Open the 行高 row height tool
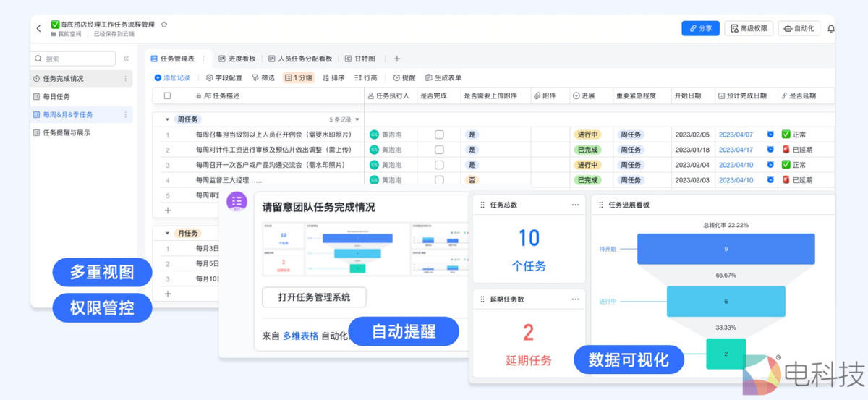868x400 pixels. coord(366,77)
